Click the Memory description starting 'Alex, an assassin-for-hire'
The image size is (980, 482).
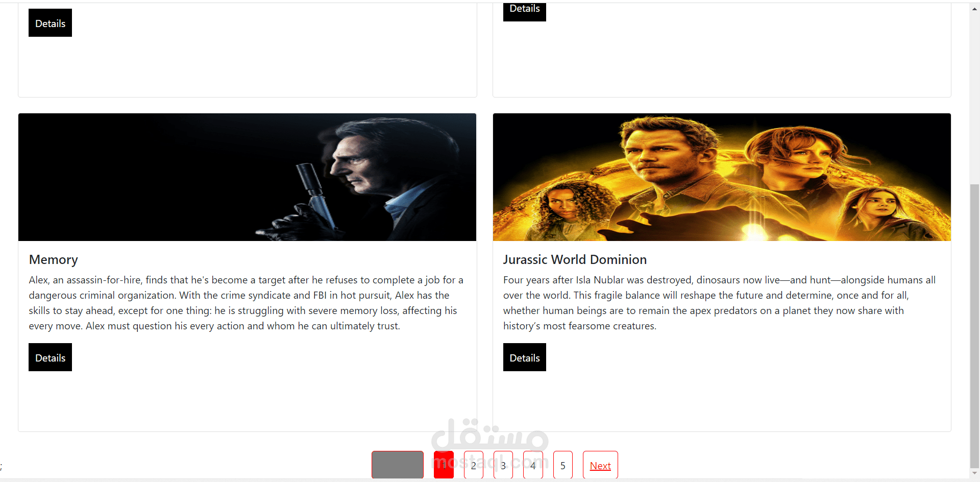[246, 303]
